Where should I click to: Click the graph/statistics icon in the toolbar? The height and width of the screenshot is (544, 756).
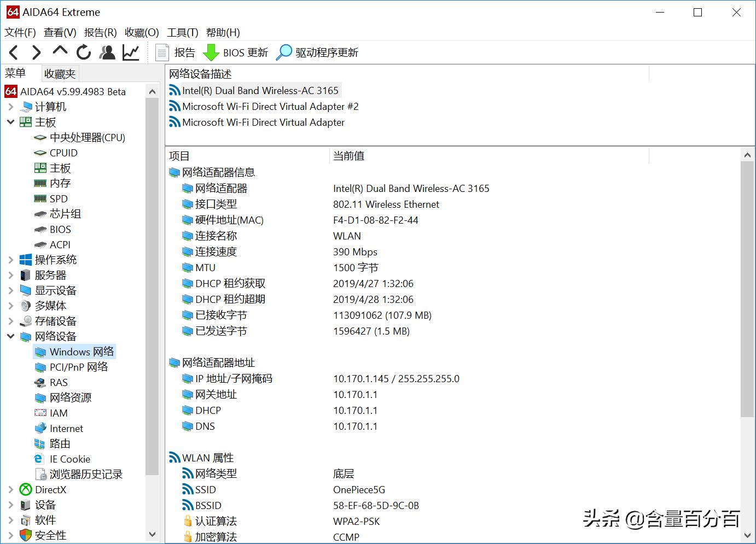pos(131,52)
